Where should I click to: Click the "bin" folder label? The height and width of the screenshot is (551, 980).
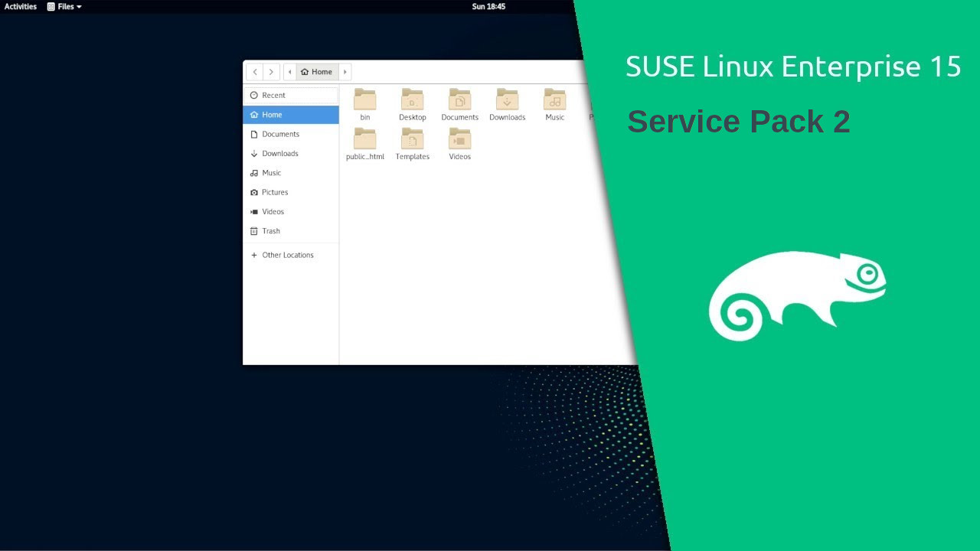pos(365,118)
